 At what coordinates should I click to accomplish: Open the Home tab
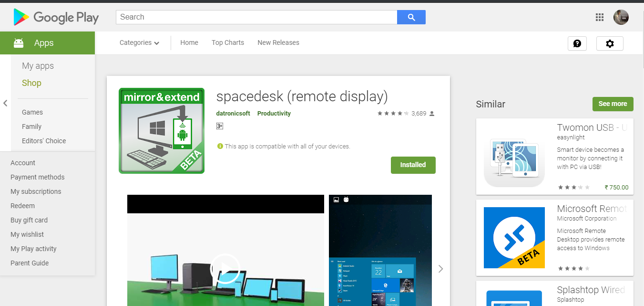pos(189,42)
